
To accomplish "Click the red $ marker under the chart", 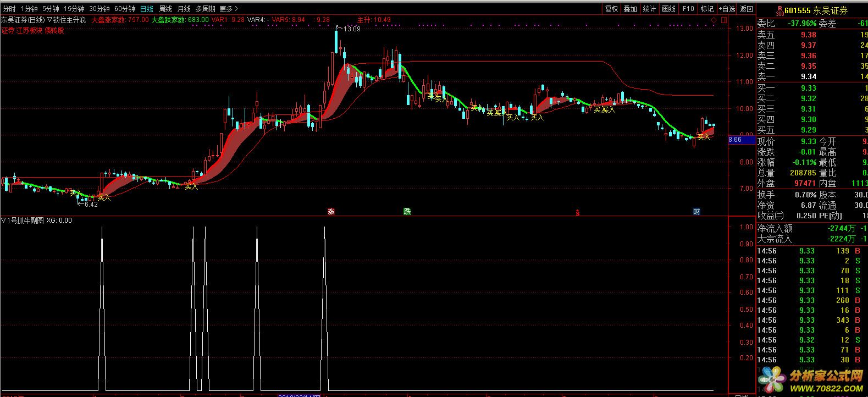I will [577, 213].
